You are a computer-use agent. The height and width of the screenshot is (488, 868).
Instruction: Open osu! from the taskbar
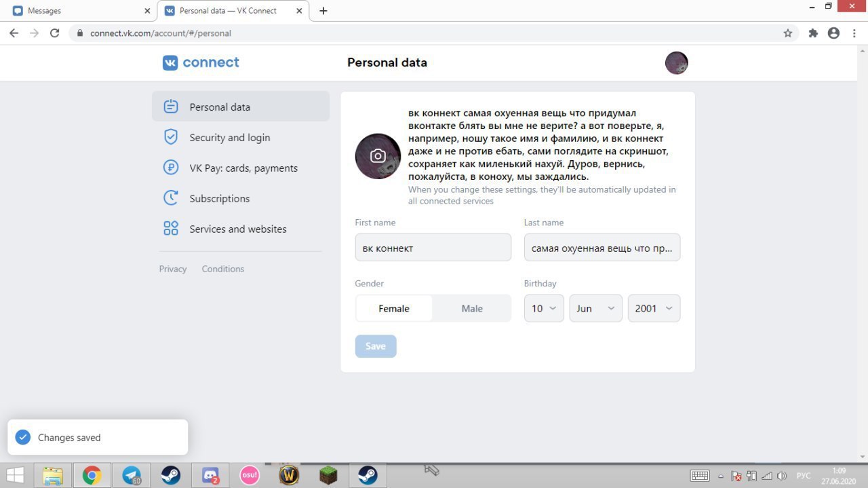(x=250, y=475)
